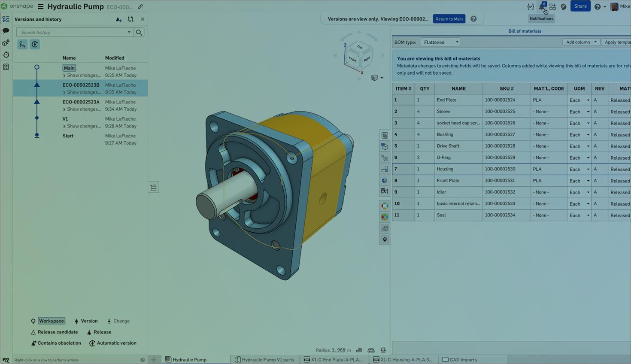Click the blue Share button

[x=580, y=6]
